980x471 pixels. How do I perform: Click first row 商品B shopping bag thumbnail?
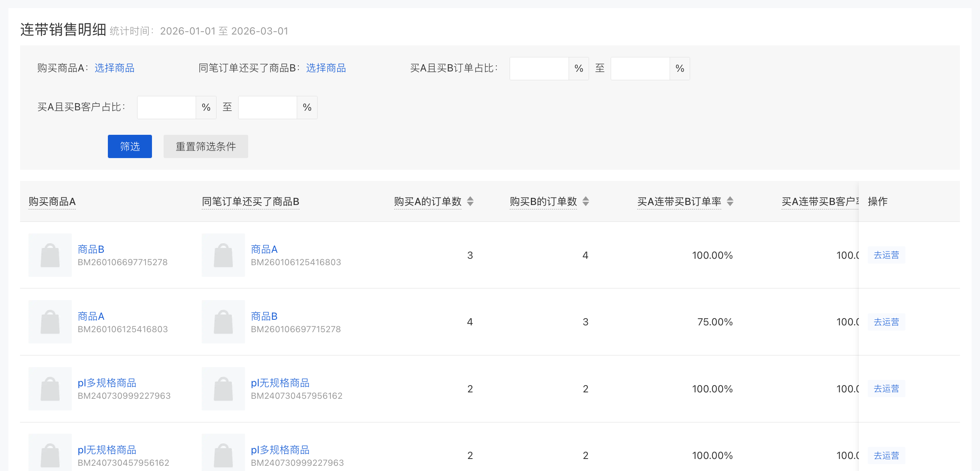pyautogui.click(x=50, y=255)
